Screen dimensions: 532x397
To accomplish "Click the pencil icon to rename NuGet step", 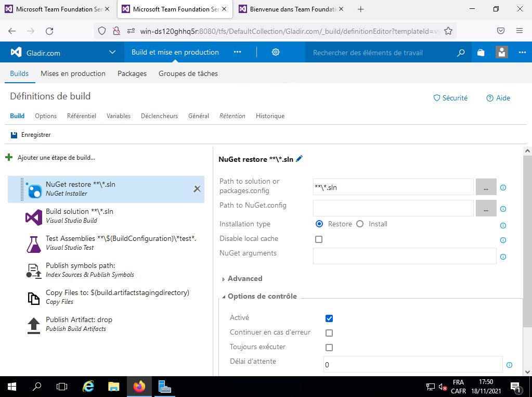I will coord(299,159).
